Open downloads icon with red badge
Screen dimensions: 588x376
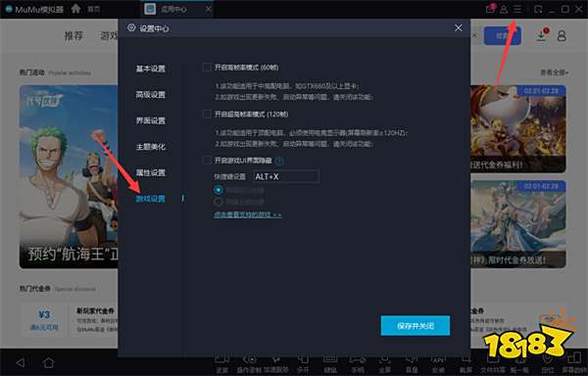pyautogui.click(x=541, y=36)
